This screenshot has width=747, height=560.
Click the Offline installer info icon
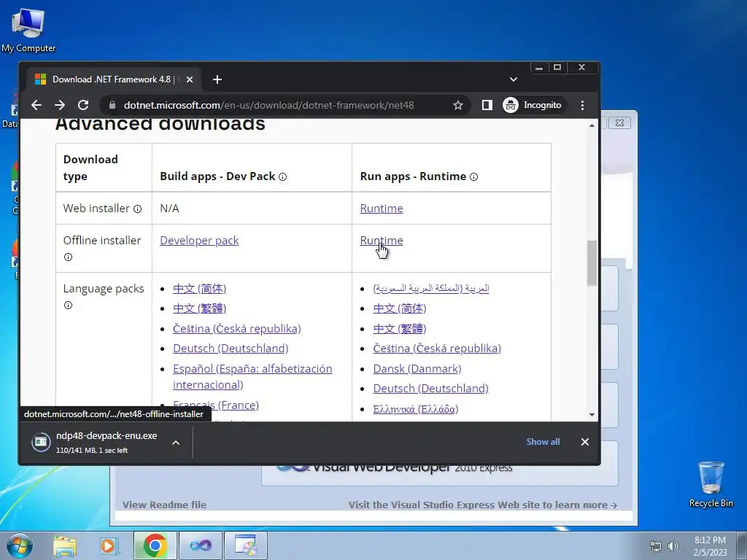68,257
